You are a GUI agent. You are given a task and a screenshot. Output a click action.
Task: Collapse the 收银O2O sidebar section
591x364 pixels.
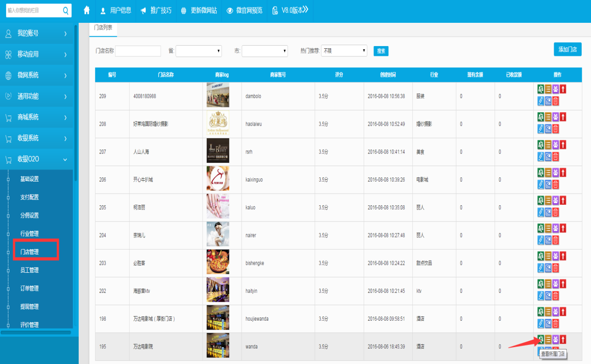(x=36, y=159)
